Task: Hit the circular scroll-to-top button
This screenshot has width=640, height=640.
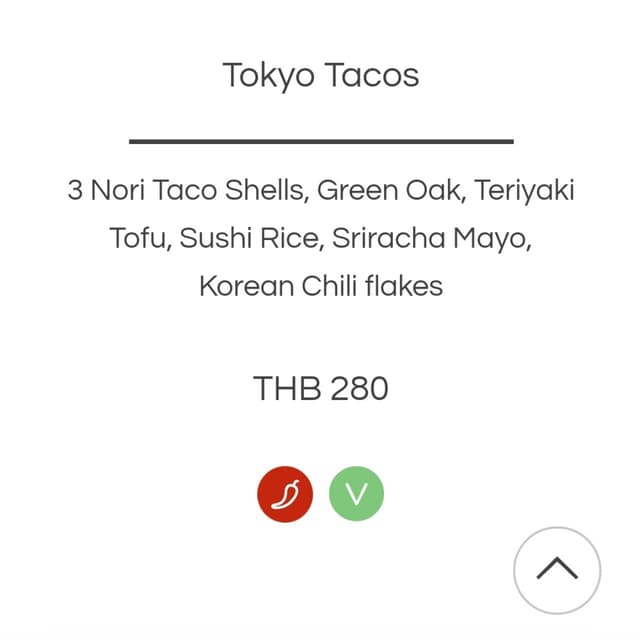Action: pyautogui.click(x=557, y=570)
